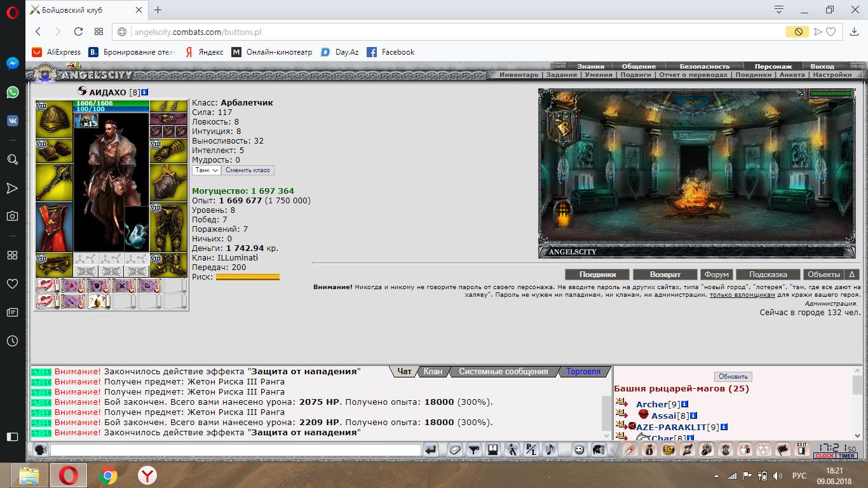Click the Подсказка button
The height and width of the screenshot is (488, 868).
[x=768, y=274]
